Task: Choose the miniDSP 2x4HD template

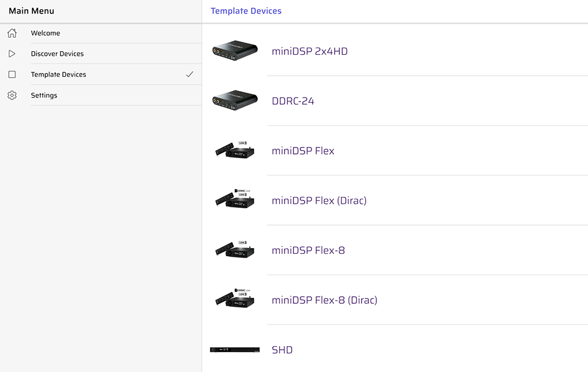Action: [309, 51]
